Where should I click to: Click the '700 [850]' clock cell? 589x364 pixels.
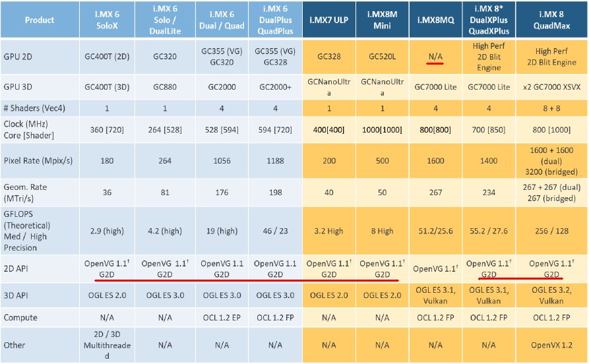(x=489, y=130)
